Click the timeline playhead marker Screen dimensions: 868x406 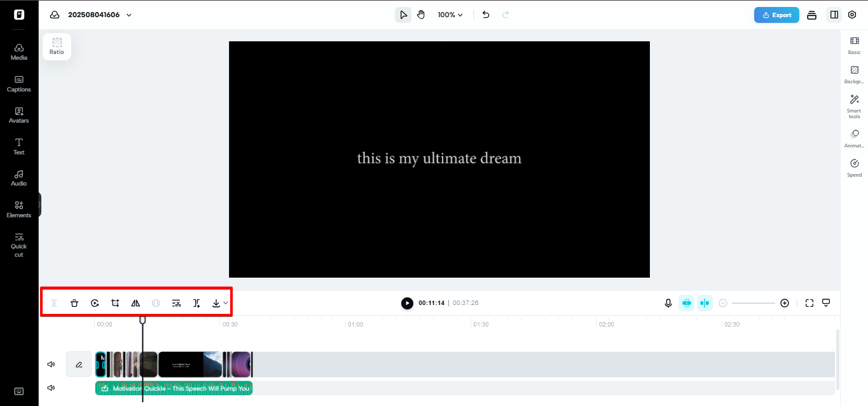142,320
